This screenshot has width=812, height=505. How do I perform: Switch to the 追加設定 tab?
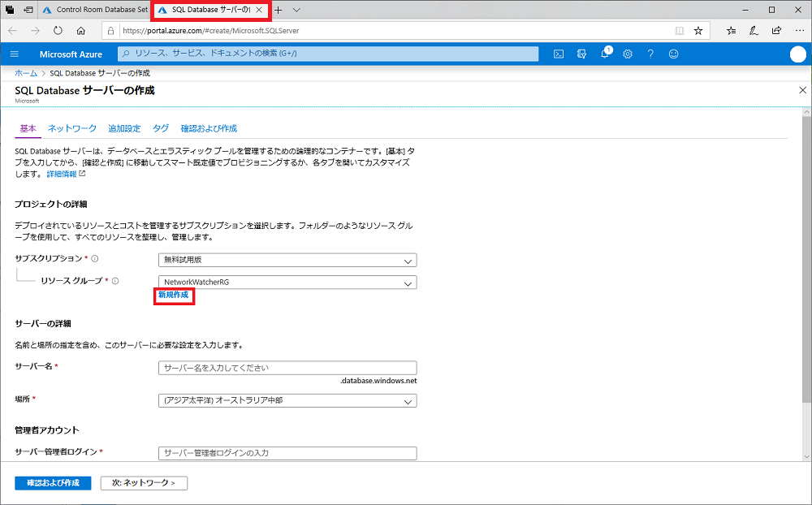[124, 128]
